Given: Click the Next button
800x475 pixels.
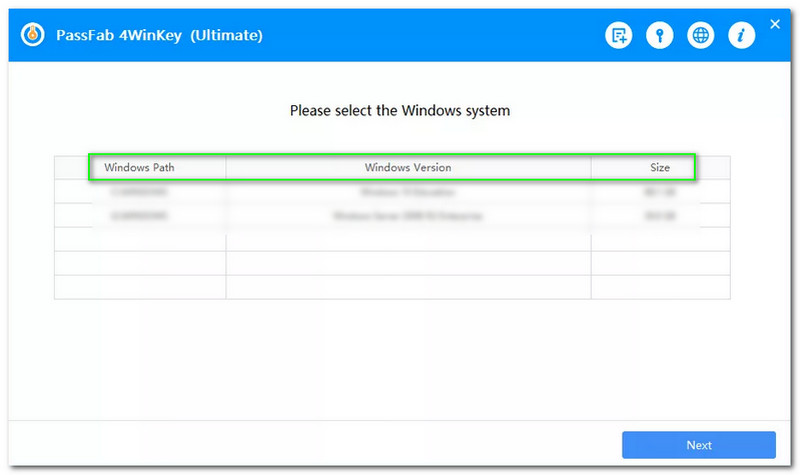Looking at the screenshot, I should coord(698,445).
